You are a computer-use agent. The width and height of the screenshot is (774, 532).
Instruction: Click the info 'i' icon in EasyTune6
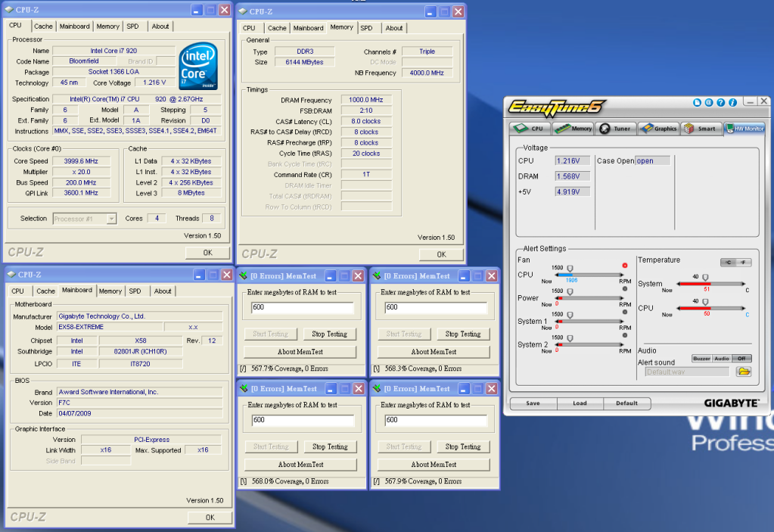pos(732,102)
